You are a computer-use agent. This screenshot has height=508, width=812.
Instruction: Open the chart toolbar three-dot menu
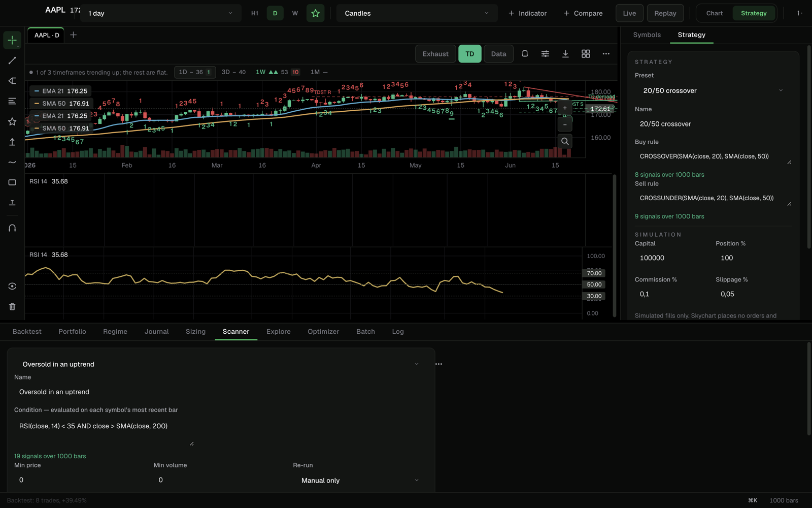[606, 53]
